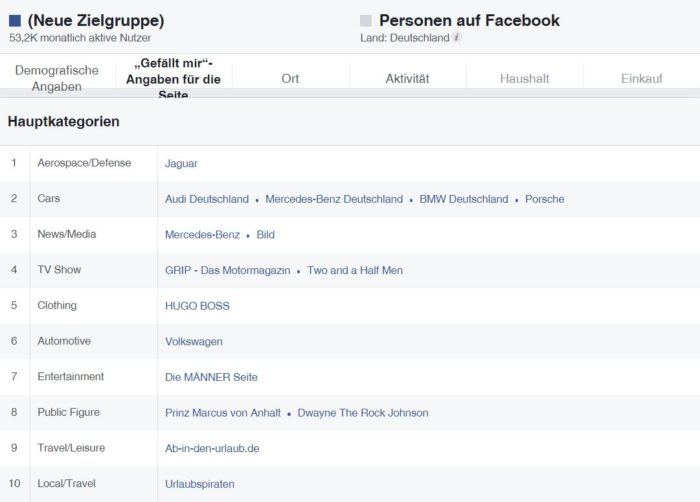Open the Ab-in-den-urlaub.de link

click(212, 448)
